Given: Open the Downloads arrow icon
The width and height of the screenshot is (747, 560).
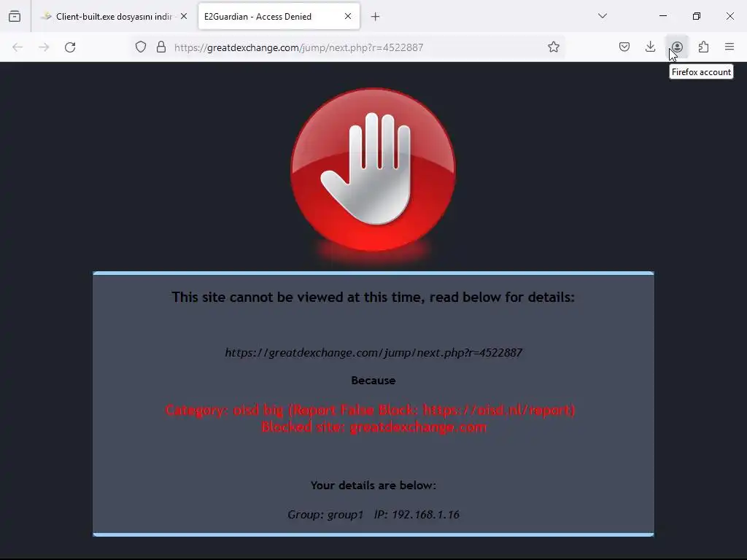Looking at the screenshot, I should (x=650, y=47).
